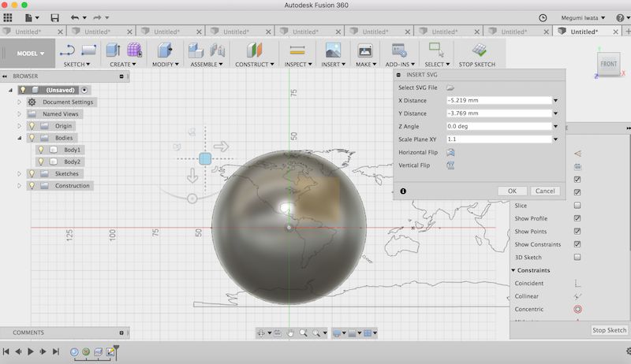The height and width of the screenshot is (364, 631).
Task: Toggle the Show Points checkbox
Action: coord(577,231)
